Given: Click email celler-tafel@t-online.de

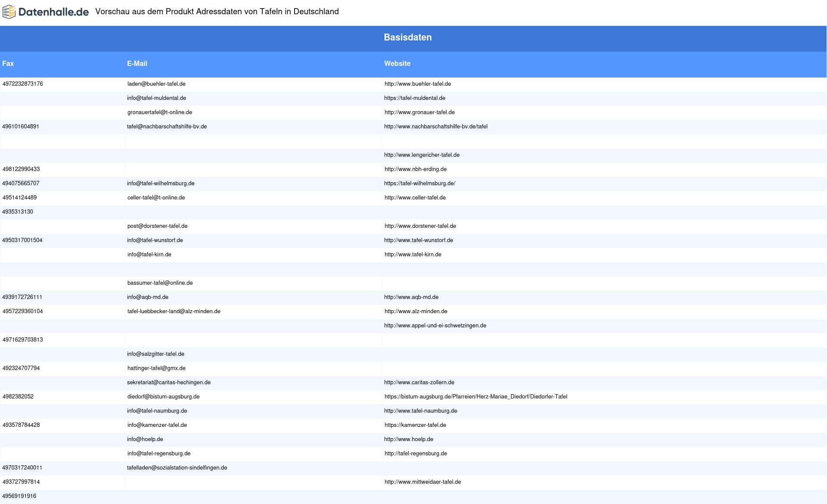Looking at the screenshot, I should [x=156, y=198].
